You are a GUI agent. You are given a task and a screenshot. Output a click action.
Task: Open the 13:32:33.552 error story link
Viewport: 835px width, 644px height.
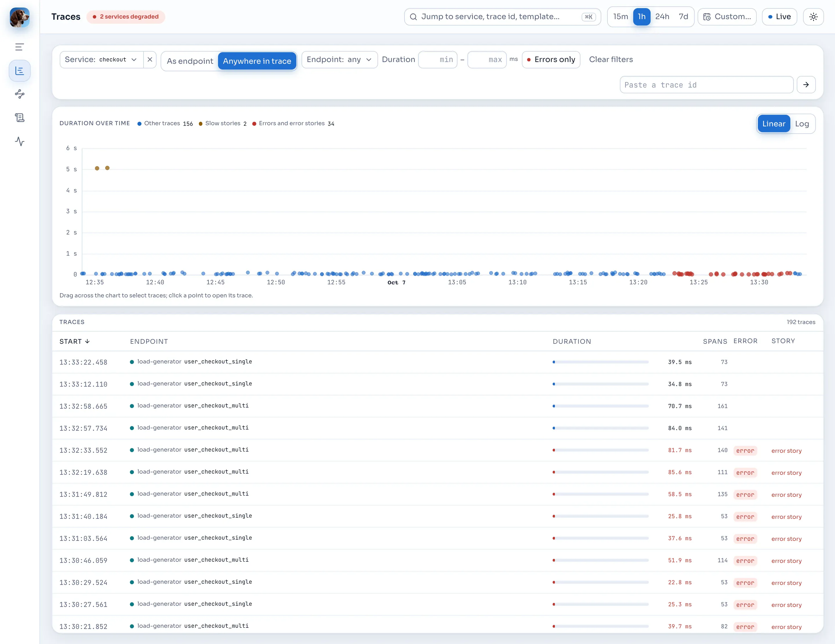coord(786,451)
